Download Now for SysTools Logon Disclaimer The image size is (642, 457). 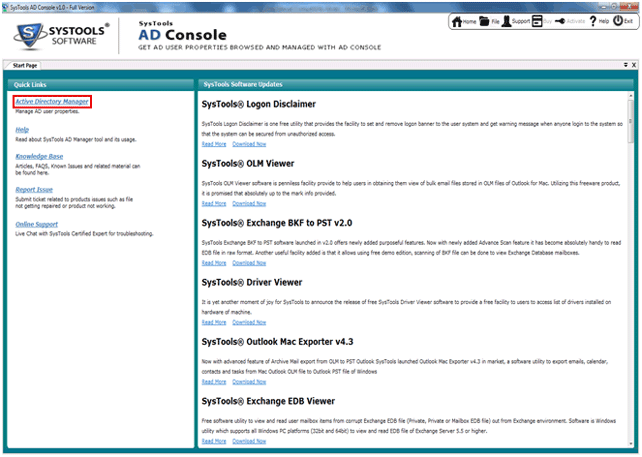point(249,144)
